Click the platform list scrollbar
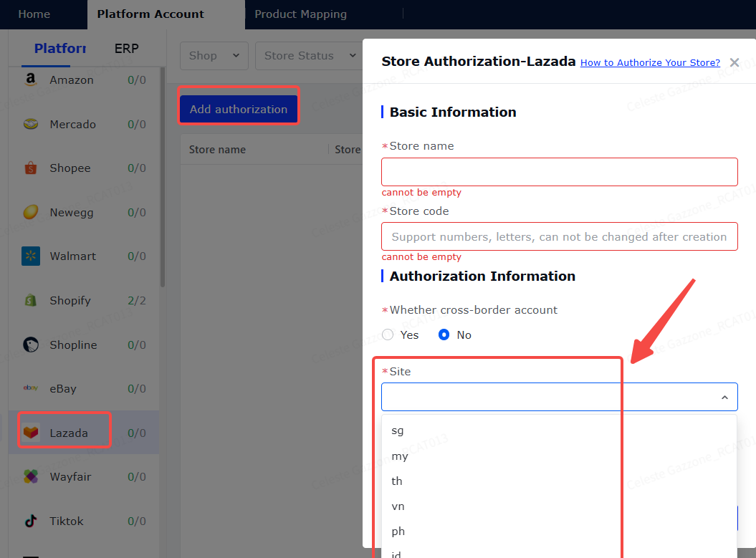The height and width of the screenshot is (558, 756). tap(163, 178)
